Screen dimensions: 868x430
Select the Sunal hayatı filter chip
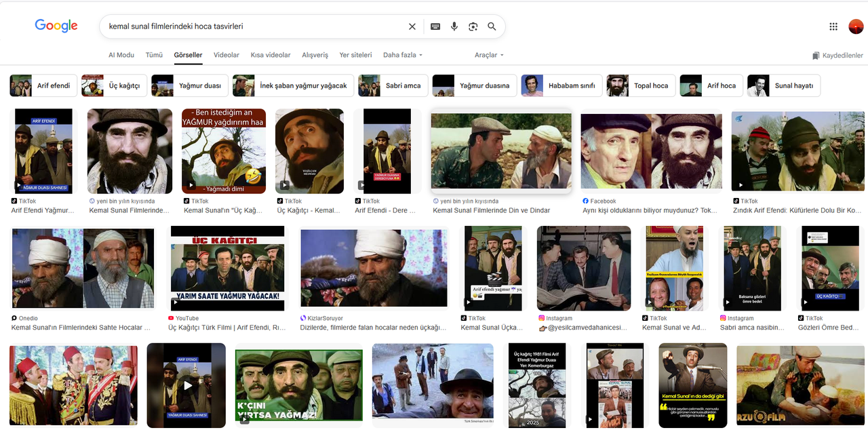pyautogui.click(x=783, y=86)
